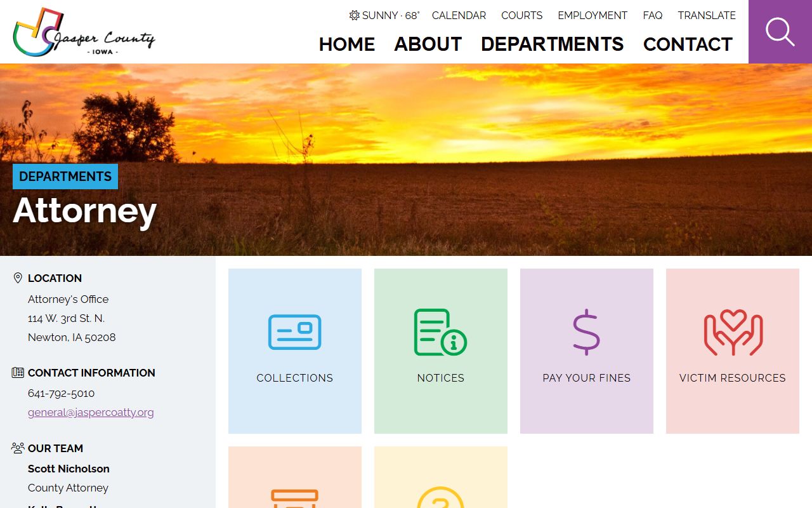Image resolution: width=812 pixels, height=508 pixels.
Task: Open the About menu
Action: 428,44
